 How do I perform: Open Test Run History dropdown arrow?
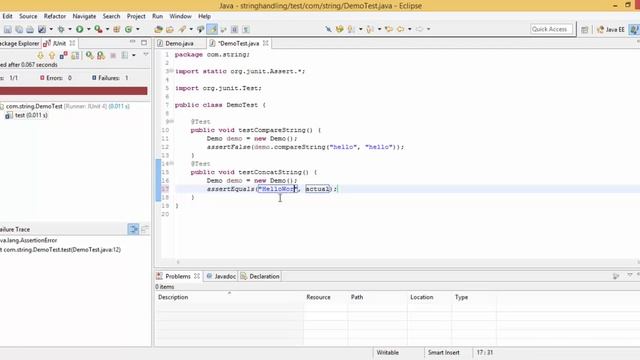click(133, 56)
